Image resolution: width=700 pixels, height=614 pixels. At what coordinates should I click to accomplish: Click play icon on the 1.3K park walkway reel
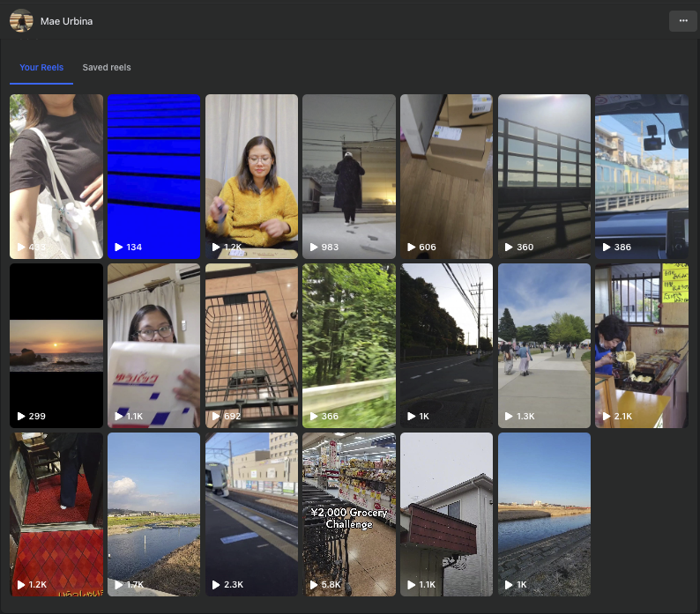point(509,416)
